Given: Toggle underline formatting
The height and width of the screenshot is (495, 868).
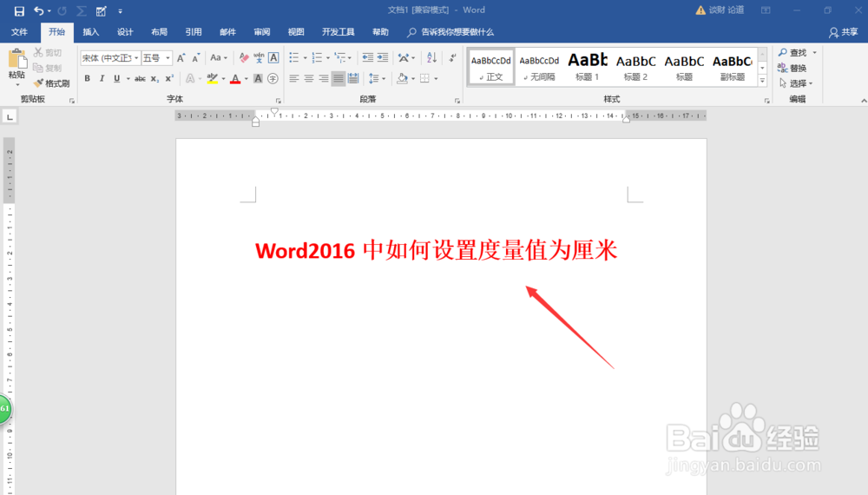Looking at the screenshot, I should pos(117,79).
